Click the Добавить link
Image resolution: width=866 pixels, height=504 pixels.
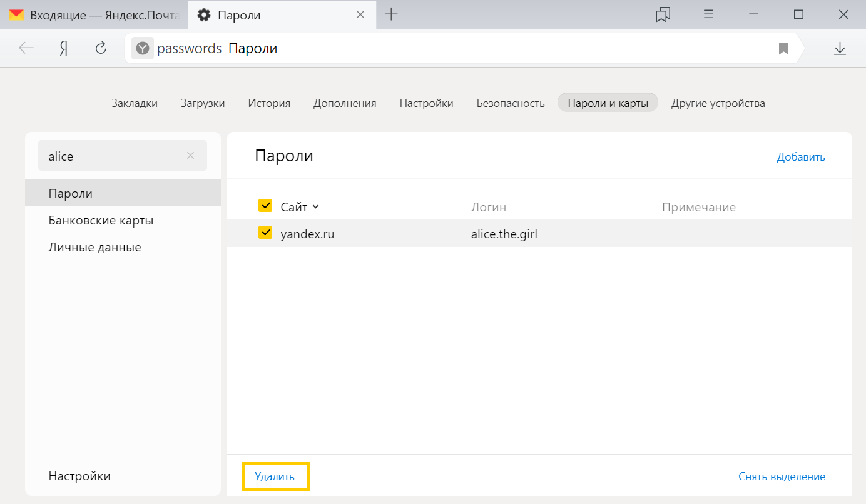801,157
